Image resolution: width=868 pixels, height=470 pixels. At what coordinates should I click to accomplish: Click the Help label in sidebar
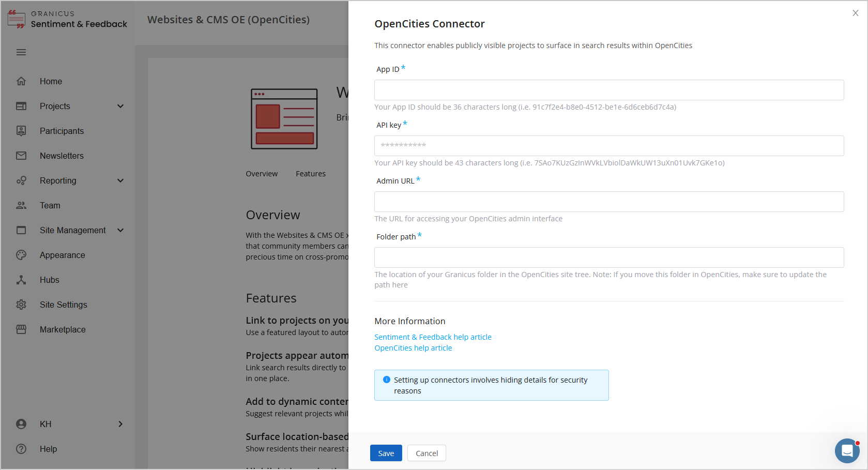(x=48, y=449)
